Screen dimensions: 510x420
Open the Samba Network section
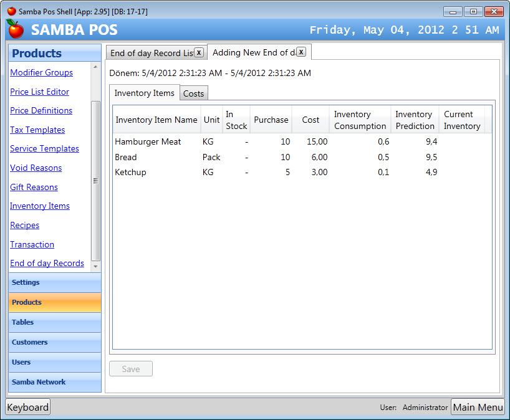pyautogui.click(x=55, y=382)
